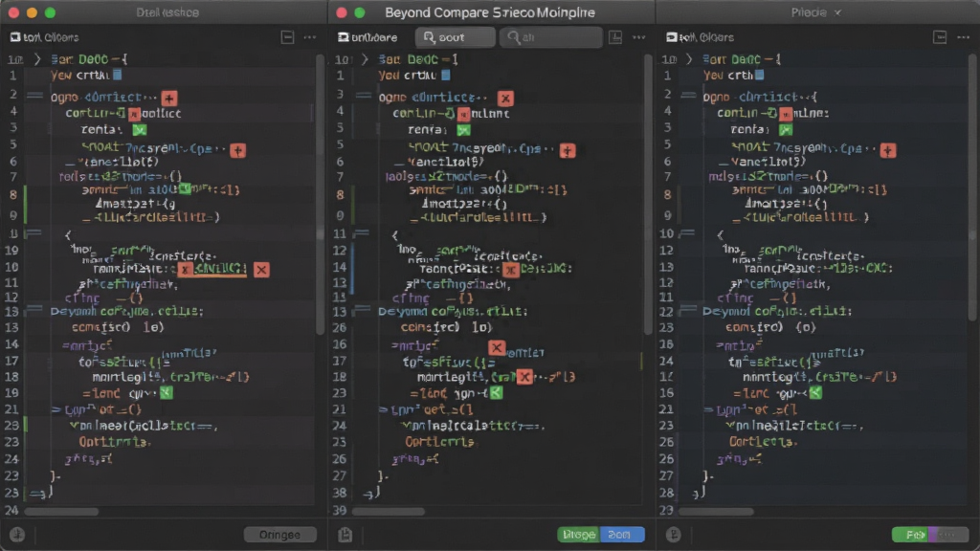This screenshot has width=980, height=551.
Task: Collapse the fold marker at right pane line 10
Action: [687, 233]
